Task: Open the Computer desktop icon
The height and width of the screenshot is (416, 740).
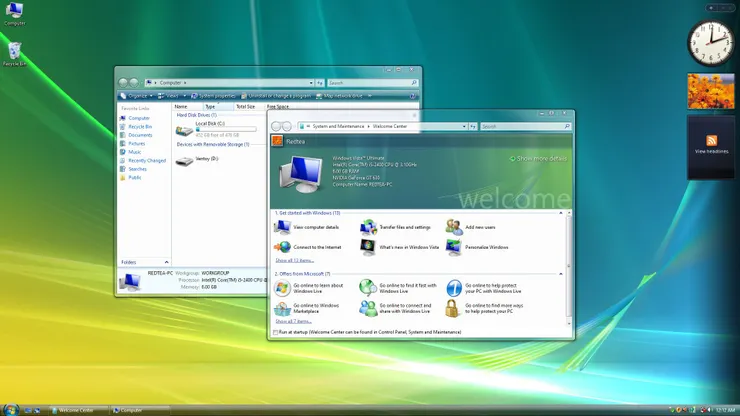Action: tap(14, 14)
